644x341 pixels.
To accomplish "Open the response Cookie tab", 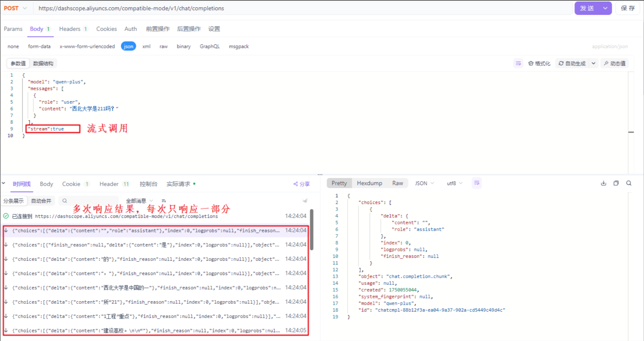I will [75, 184].
